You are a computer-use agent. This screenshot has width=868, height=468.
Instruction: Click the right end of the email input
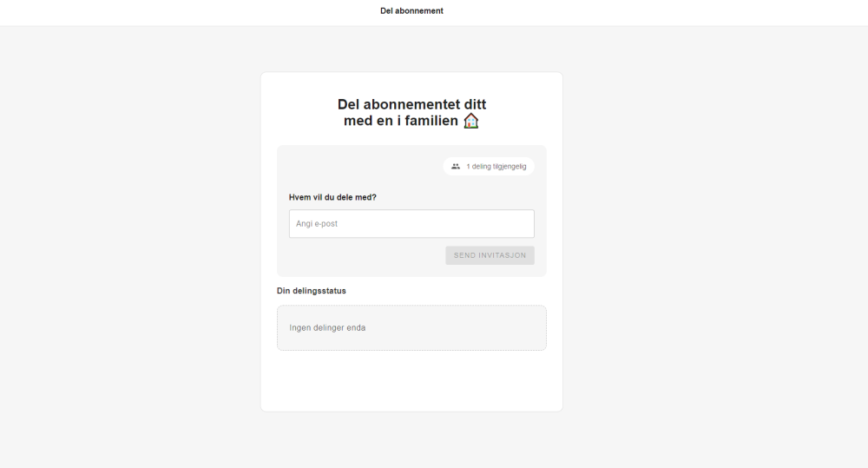(x=521, y=224)
